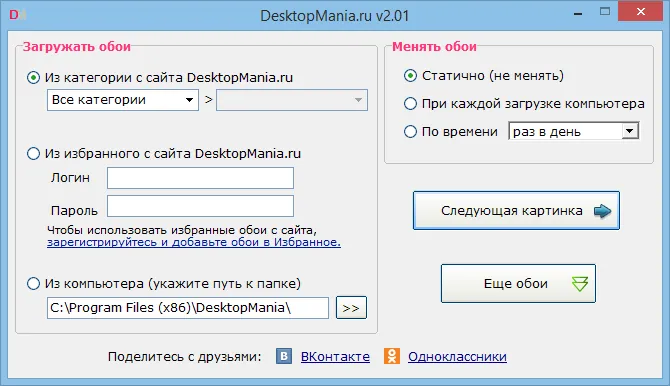Choose 'Статично (не менять)' option
The height and width of the screenshot is (386, 670).
(x=410, y=76)
